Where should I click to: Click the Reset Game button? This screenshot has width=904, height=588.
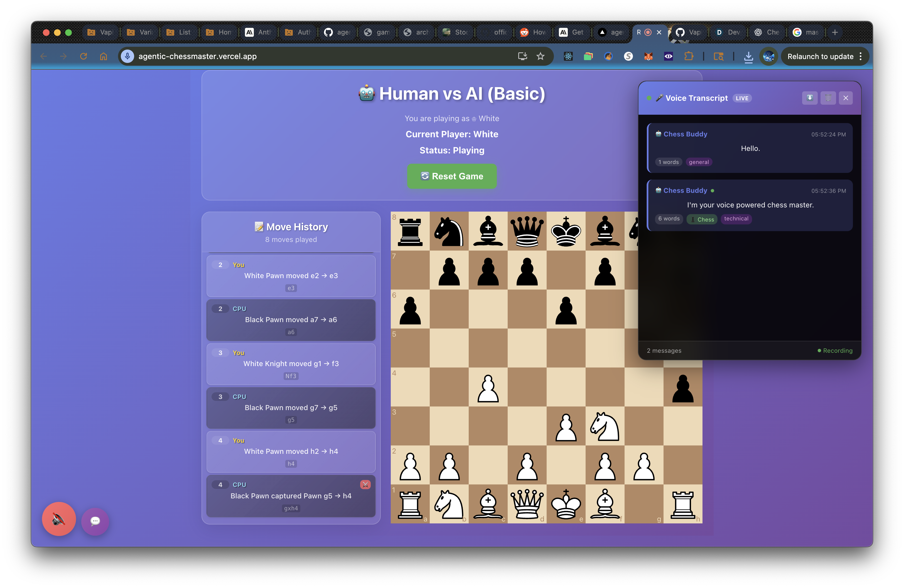[452, 176]
